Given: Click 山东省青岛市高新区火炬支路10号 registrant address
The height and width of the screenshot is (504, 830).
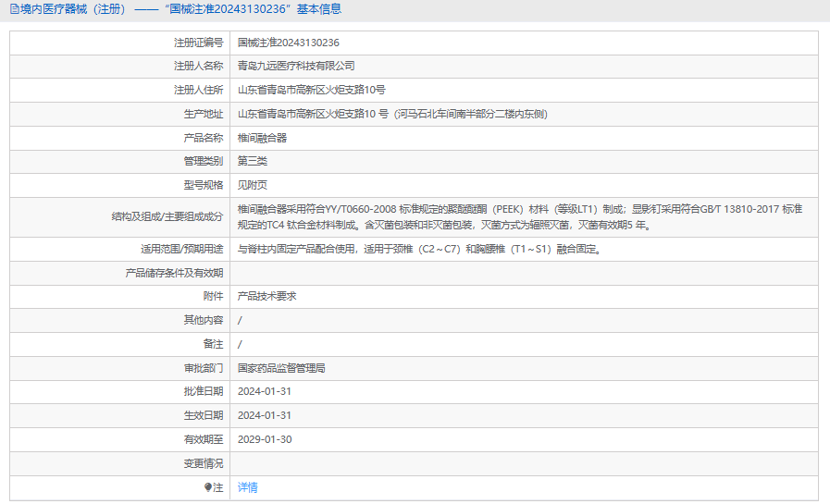Looking at the screenshot, I should pos(311,90).
